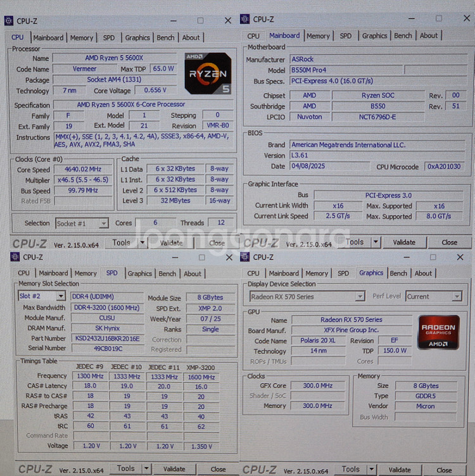Viewport: 475px width, 476px height.
Task: Click the memory vendor Micron value
Action: [x=426, y=406]
